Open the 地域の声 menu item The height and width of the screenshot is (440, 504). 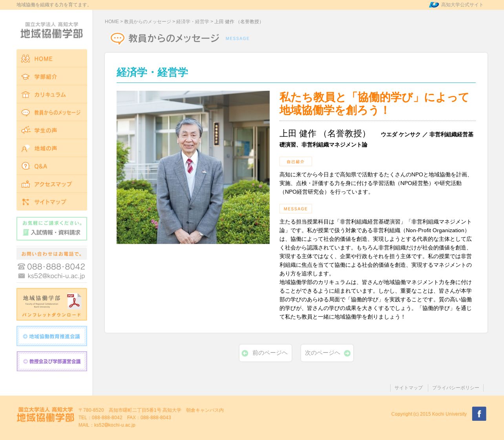click(52, 148)
